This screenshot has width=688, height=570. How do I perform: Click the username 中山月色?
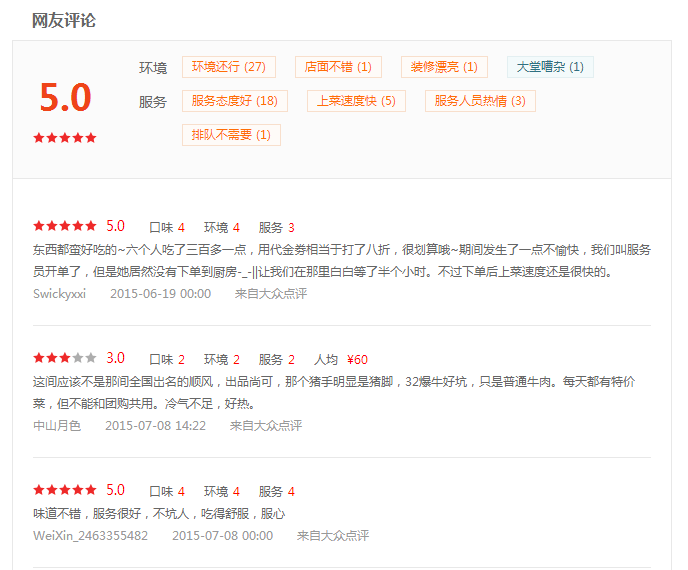click(57, 426)
